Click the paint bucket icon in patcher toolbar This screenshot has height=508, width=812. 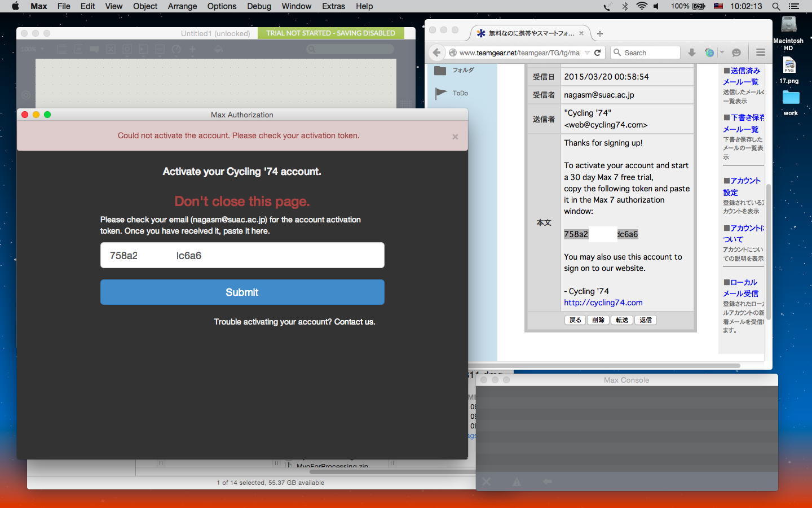[x=218, y=49]
